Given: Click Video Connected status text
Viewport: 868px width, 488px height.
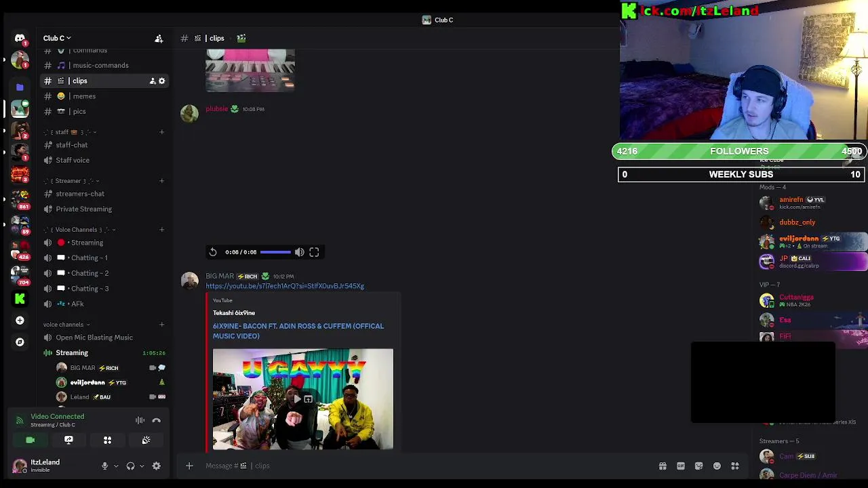Looking at the screenshot, I should tap(57, 417).
